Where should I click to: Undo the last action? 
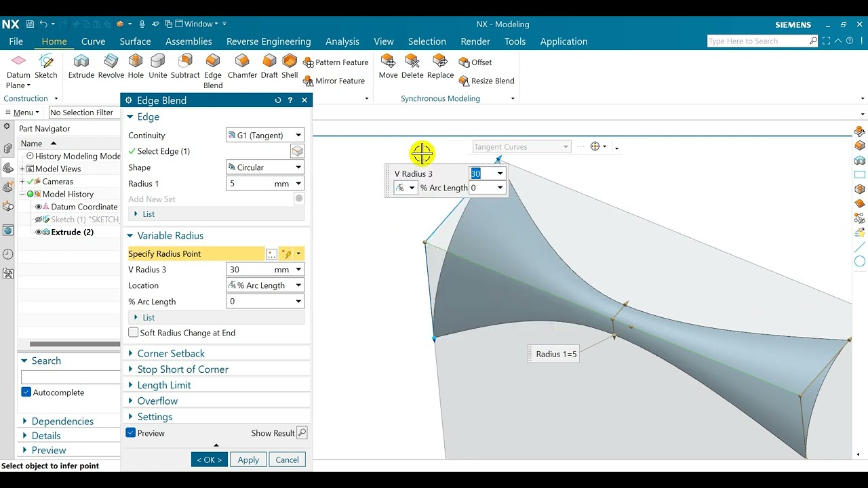point(43,24)
